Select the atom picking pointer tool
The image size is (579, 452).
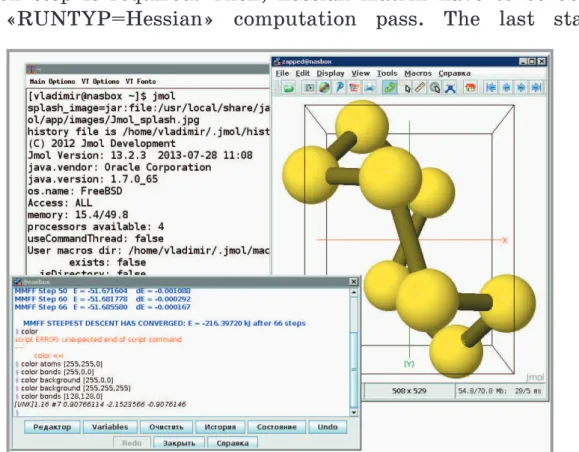point(407,88)
